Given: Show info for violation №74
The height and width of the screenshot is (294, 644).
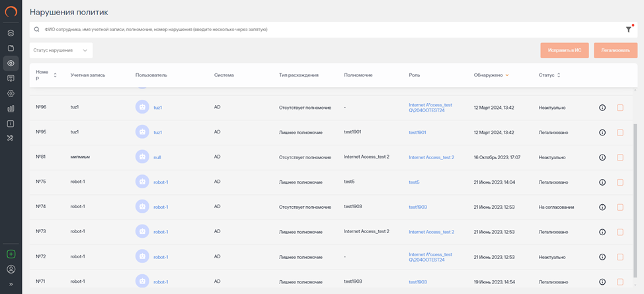Looking at the screenshot, I should coord(602,207).
